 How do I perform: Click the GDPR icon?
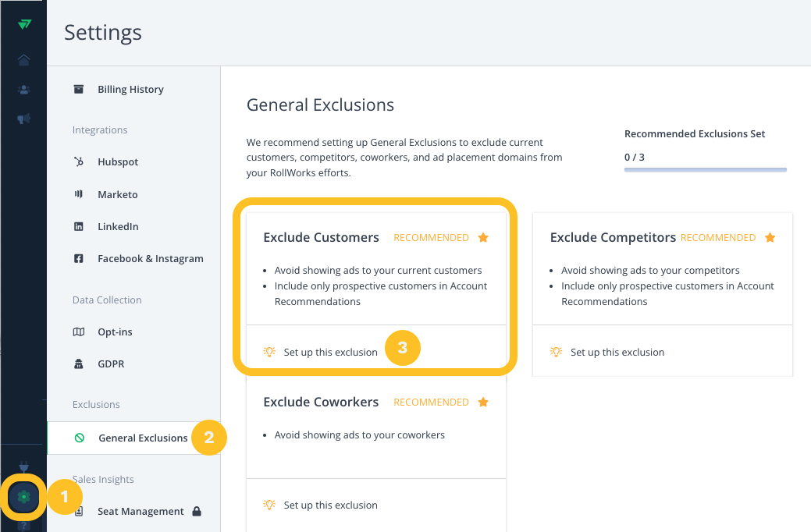(79, 364)
